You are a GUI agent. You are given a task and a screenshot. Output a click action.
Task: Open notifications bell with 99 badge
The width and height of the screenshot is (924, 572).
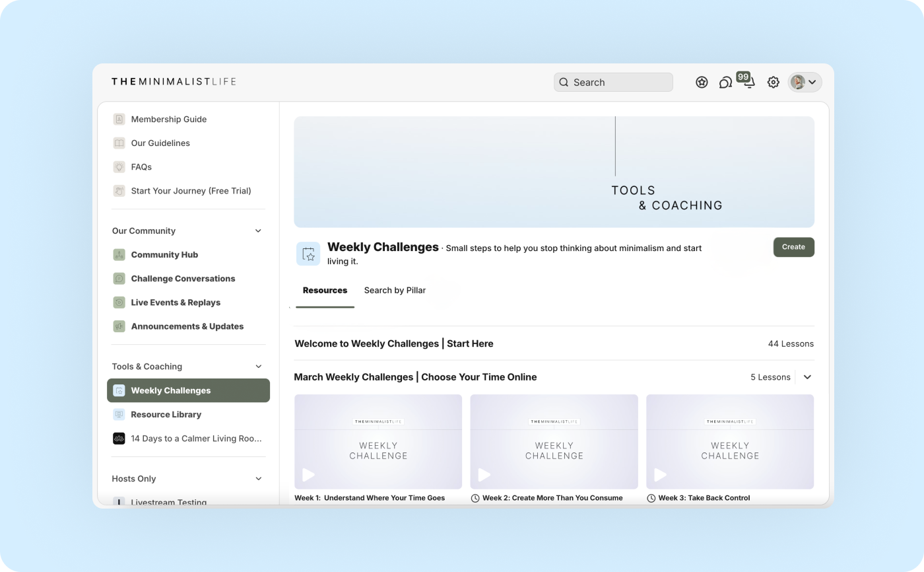(748, 82)
